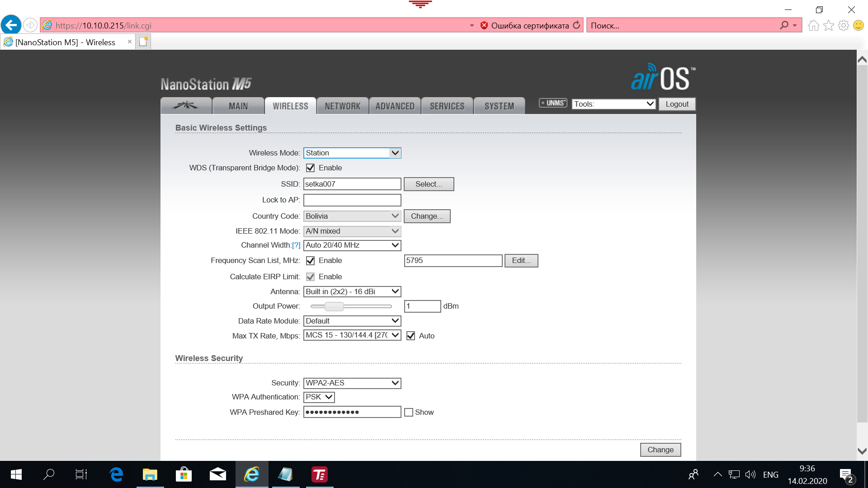Switch to Internet Explorer taskbar icon
This screenshot has height=488, width=868.
[x=252, y=474]
